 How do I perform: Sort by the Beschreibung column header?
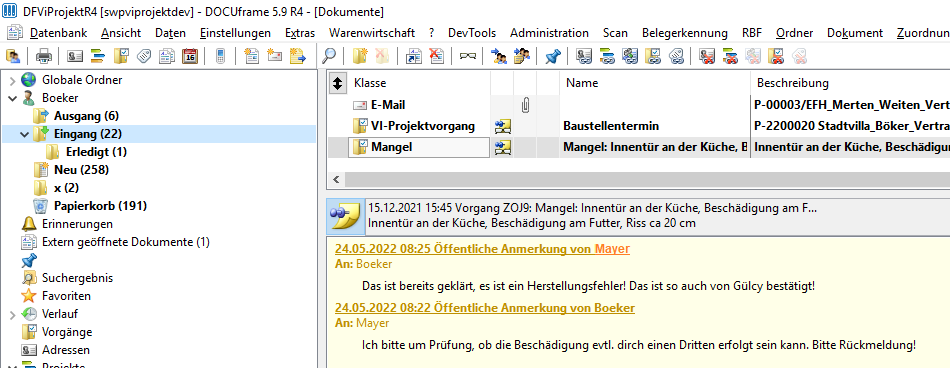(x=850, y=84)
